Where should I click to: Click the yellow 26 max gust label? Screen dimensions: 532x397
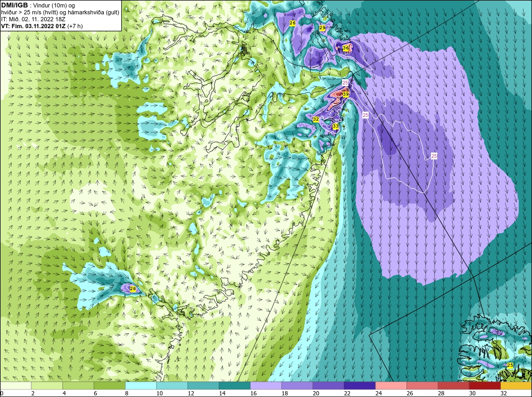pos(293,23)
